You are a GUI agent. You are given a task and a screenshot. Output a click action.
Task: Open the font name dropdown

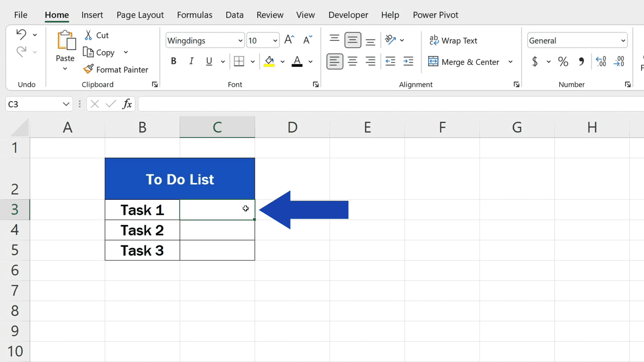pyautogui.click(x=239, y=40)
